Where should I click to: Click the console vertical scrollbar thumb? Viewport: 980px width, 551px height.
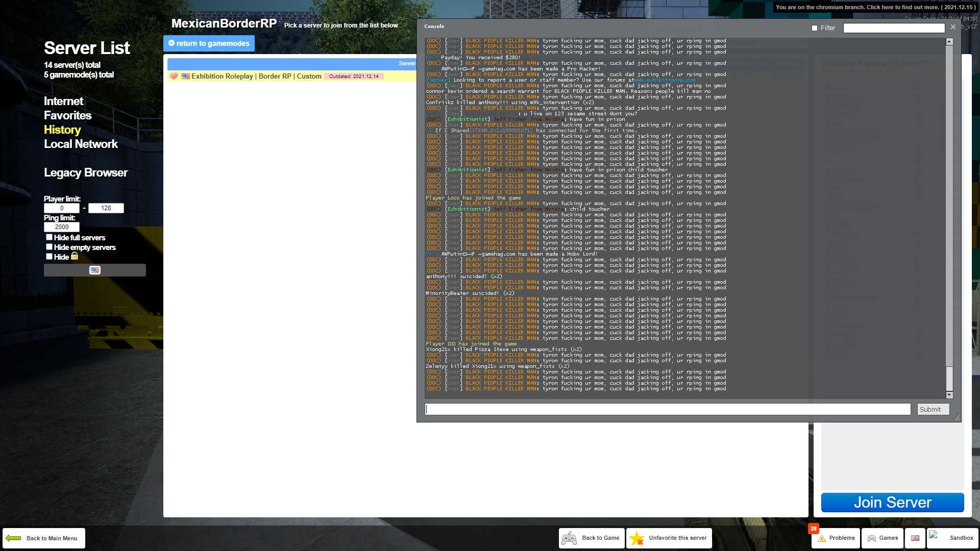tap(949, 379)
